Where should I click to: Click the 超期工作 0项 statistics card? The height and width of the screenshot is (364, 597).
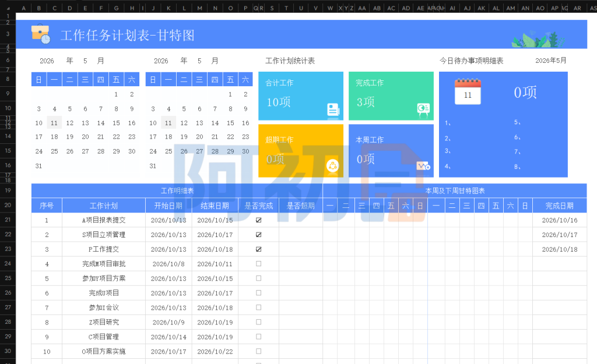click(x=301, y=151)
